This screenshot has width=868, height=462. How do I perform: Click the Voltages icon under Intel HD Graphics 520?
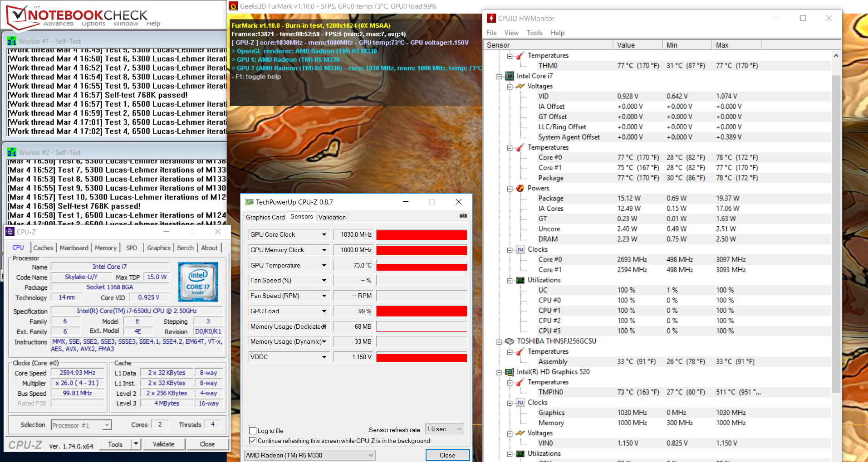pyautogui.click(x=520, y=433)
